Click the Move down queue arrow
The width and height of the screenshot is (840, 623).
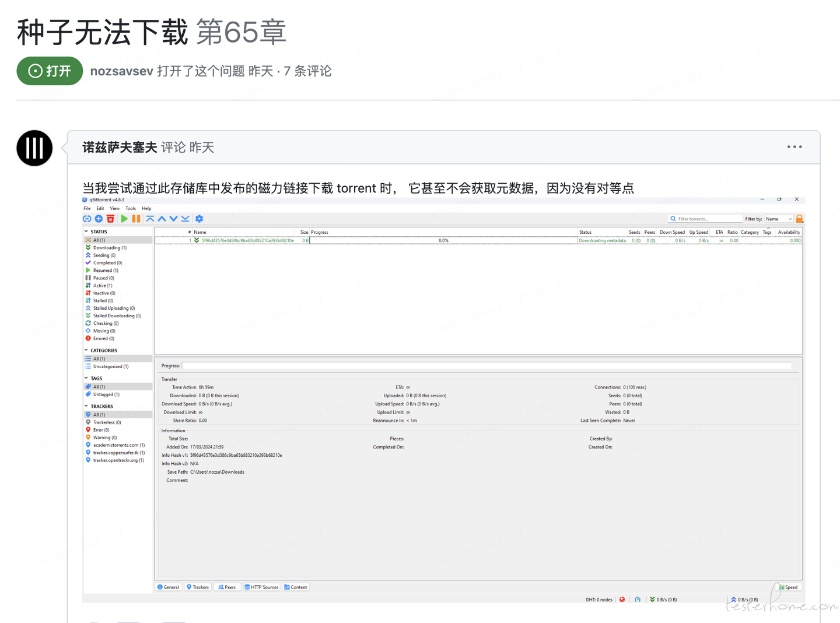click(173, 219)
